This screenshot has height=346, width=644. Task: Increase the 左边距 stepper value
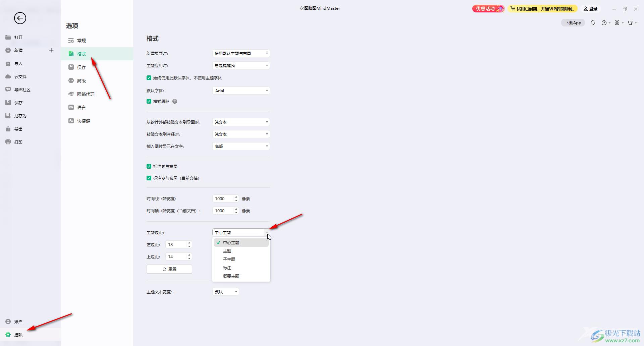(189, 243)
